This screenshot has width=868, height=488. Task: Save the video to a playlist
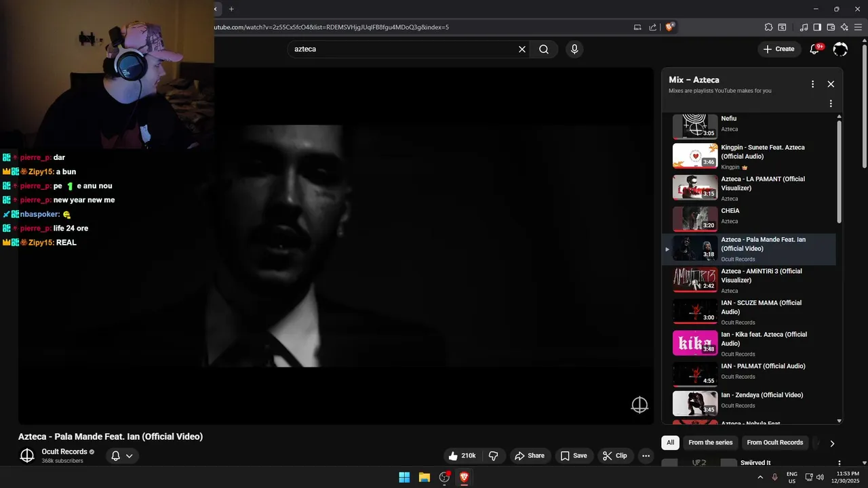pos(574,455)
